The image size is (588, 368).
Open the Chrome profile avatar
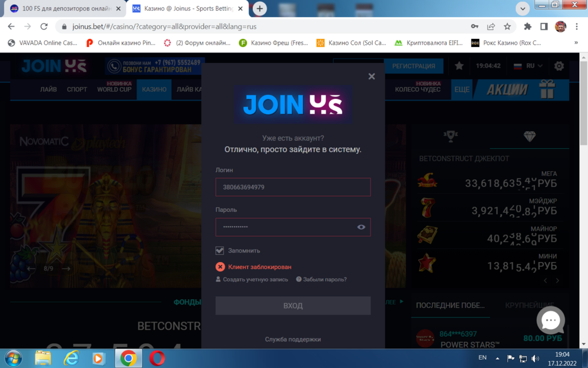(x=560, y=26)
